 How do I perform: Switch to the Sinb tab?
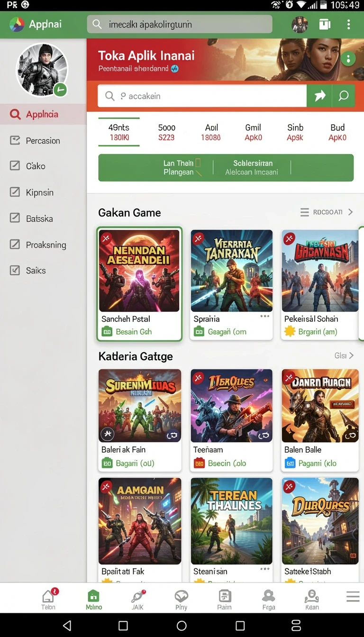click(x=295, y=132)
